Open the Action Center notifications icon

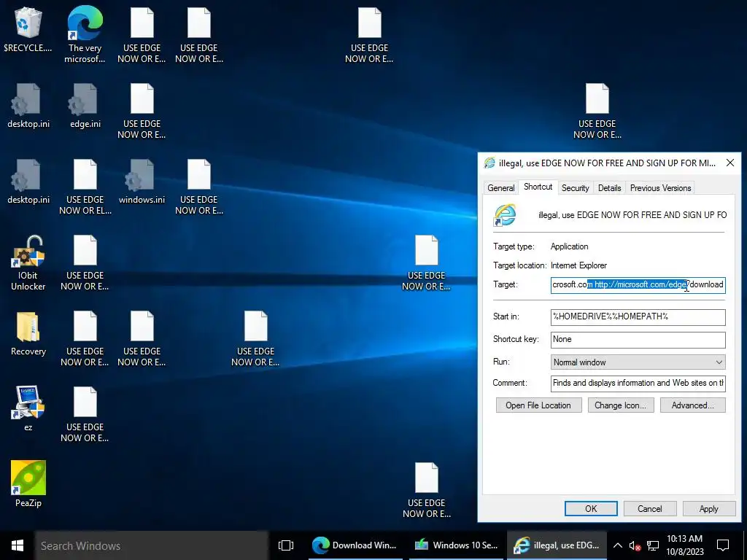[723, 545]
